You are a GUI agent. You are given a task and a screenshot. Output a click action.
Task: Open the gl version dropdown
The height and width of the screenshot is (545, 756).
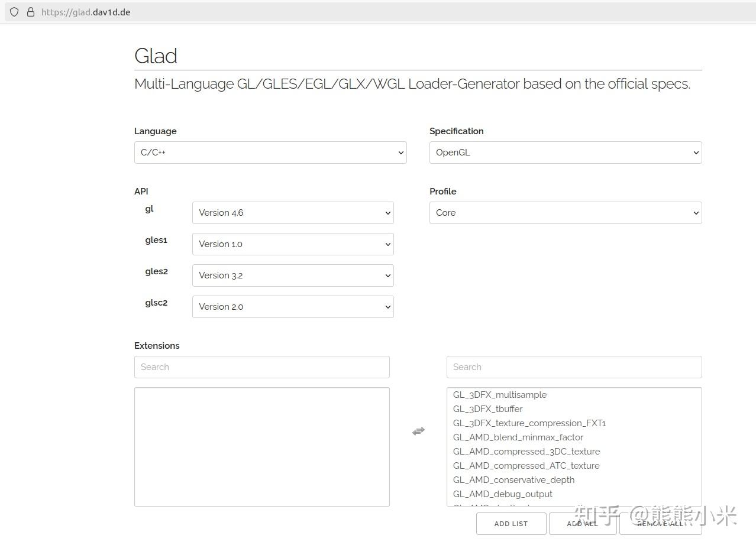tap(293, 213)
